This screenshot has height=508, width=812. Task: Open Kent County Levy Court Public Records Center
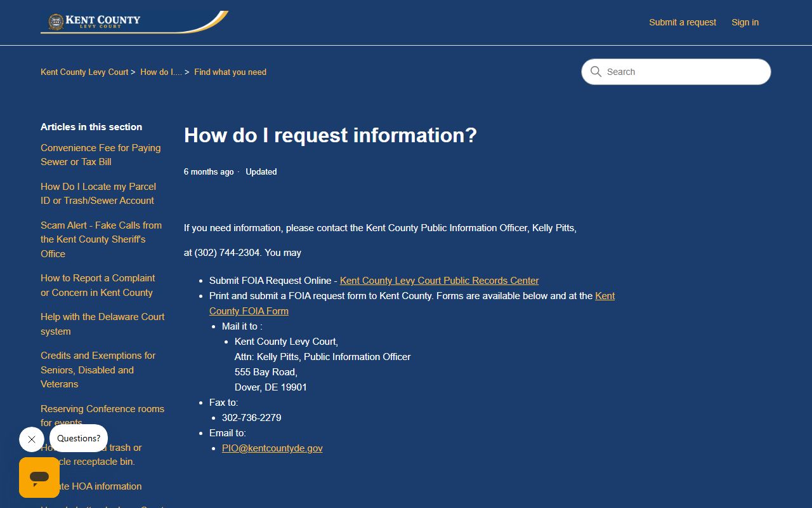coord(439,281)
